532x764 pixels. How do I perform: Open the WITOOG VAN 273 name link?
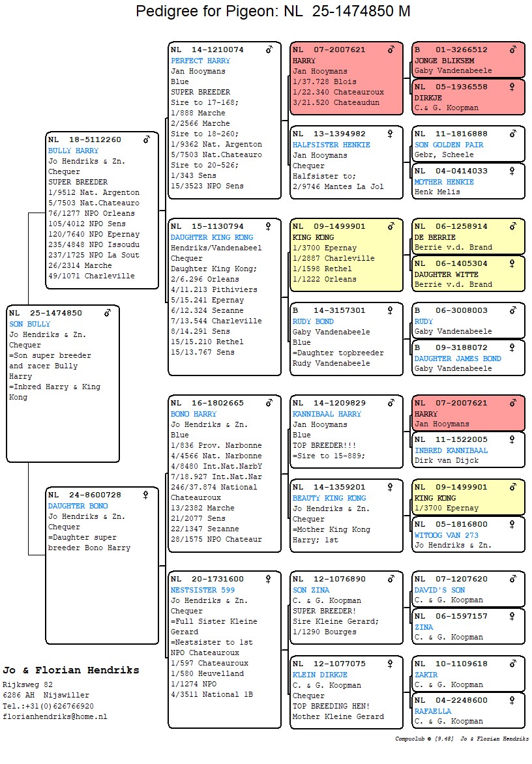pyautogui.click(x=446, y=535)
